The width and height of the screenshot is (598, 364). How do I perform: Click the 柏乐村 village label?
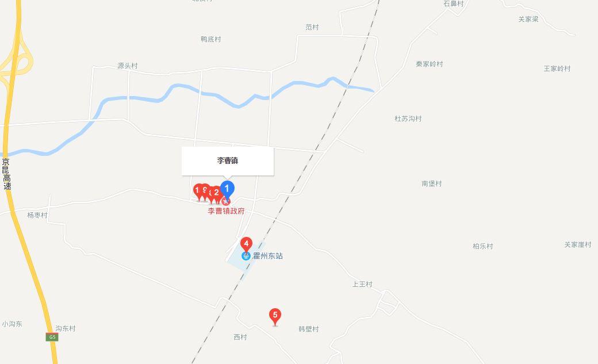tap(483, 246)
